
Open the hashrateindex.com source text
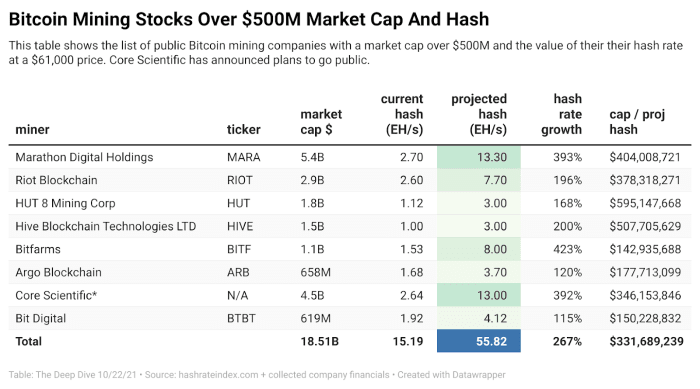tap(218, 375)
